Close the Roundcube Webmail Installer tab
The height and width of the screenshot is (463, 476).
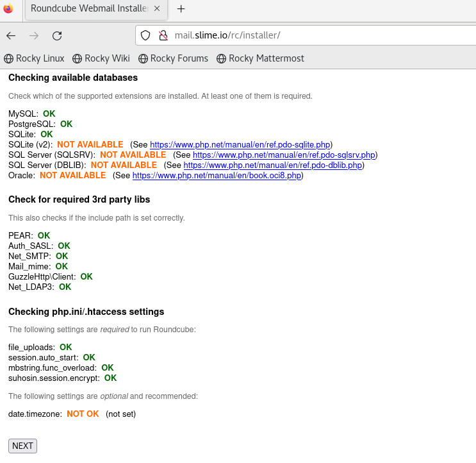click(x=157, y=8)
